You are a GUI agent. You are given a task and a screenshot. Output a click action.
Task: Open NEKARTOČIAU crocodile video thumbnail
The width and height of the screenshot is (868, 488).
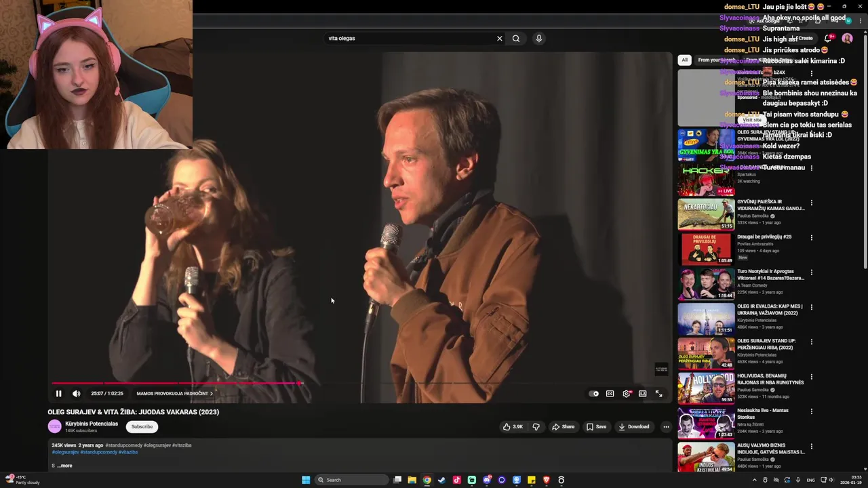tap(706, 213)
